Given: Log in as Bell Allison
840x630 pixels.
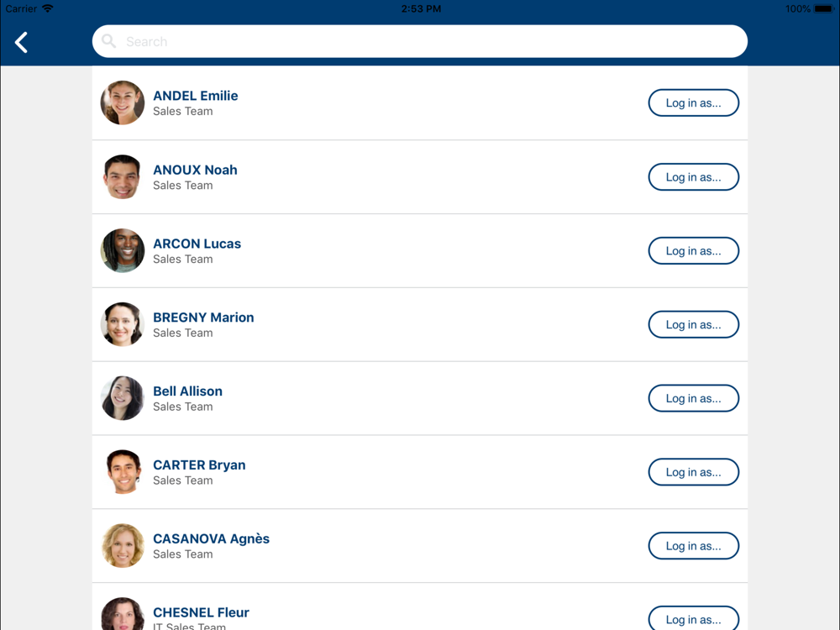Looking at the screenshot, I should pyautogui.click(x=693, y=398).
